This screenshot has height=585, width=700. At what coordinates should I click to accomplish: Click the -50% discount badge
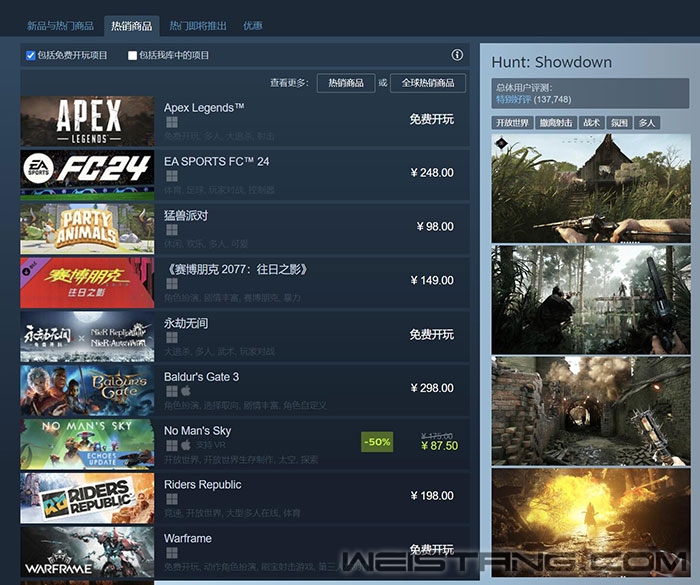(377, 442)
